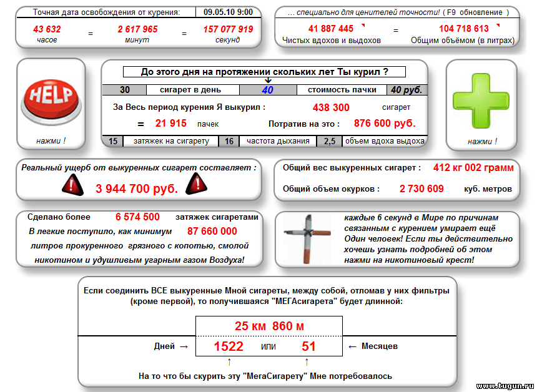This screenshot has height=392, width=537.
Task: Select the quit date cell 09.05.10 9:00
Action: 228,12
